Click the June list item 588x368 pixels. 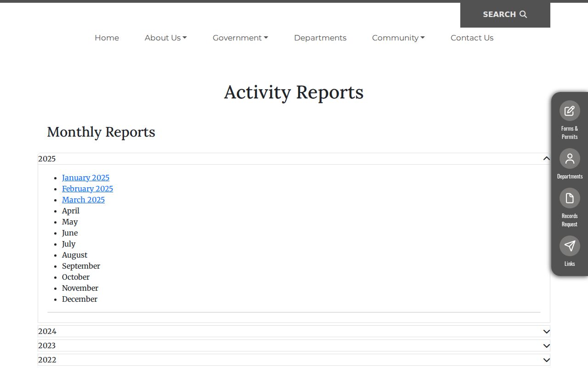coord(70,233)
